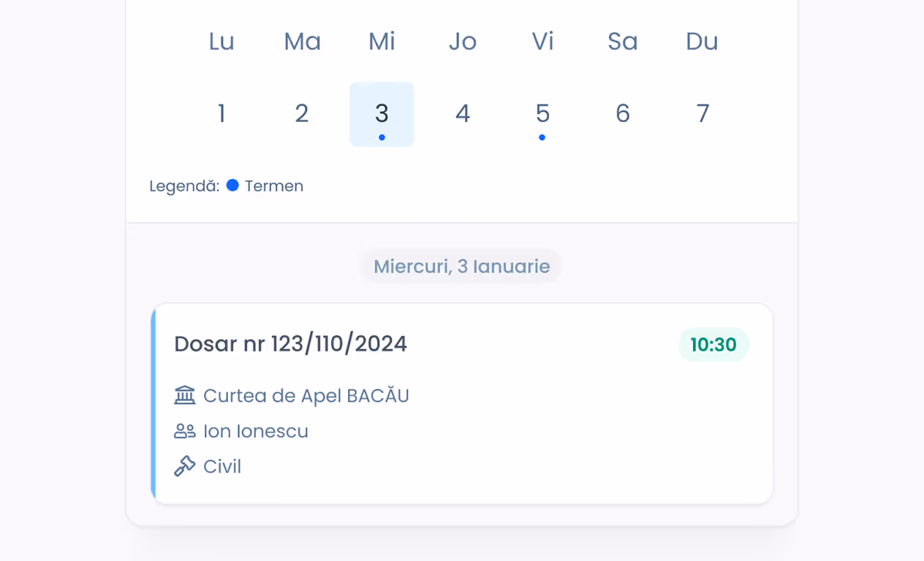Select the people icon next to Ion Ionescu
This screenshot has height=561, width=924.
(184, 431)
